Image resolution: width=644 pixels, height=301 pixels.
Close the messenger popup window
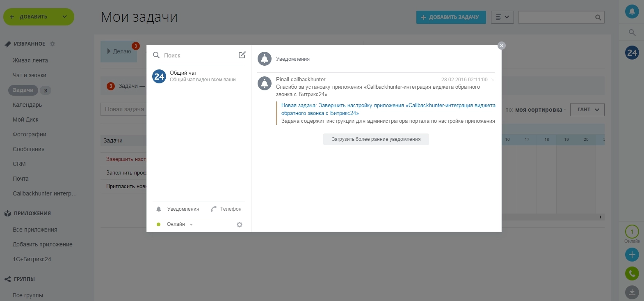pos(501,46)
